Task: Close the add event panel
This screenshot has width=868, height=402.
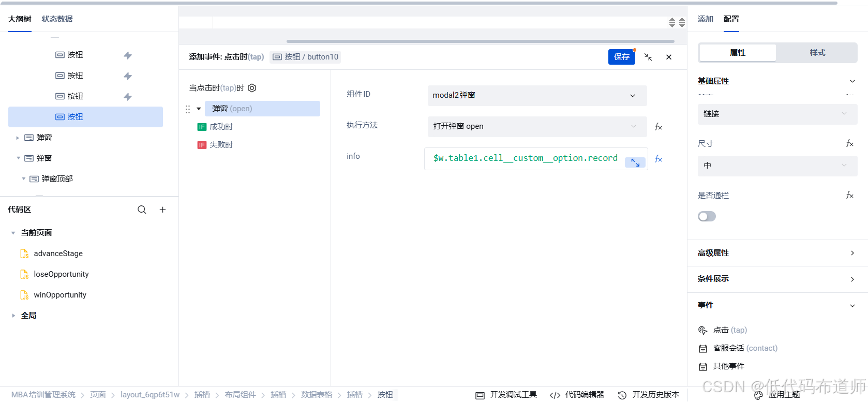Action: 669,57
